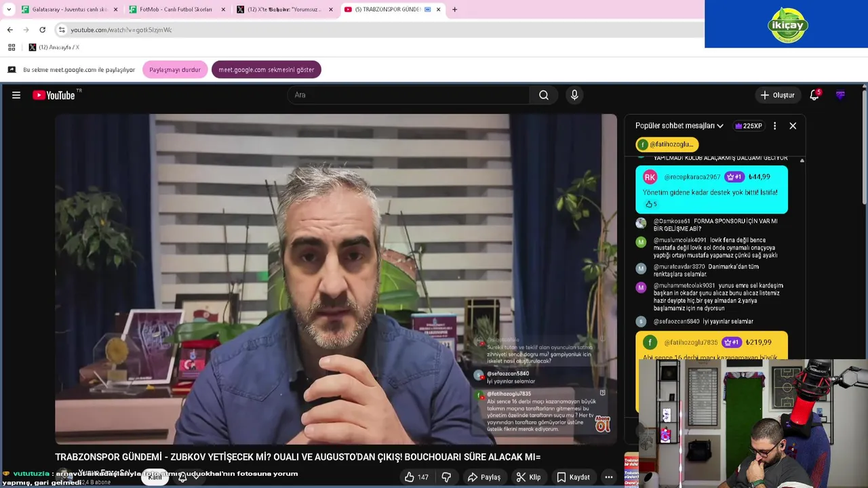Screen dimensions: 868x488
Task: Click the Katıl join button
Action: tap(155, 477)
